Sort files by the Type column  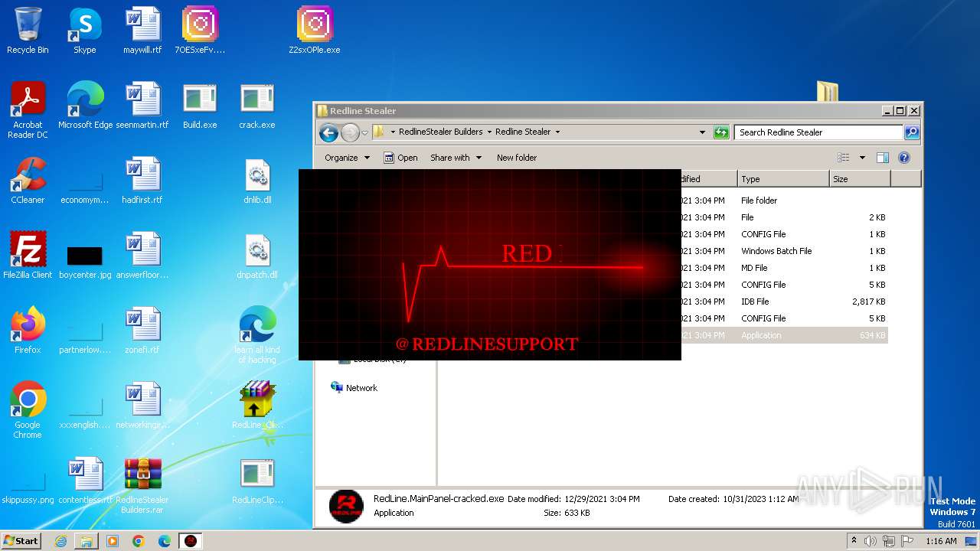click(783, 179)
